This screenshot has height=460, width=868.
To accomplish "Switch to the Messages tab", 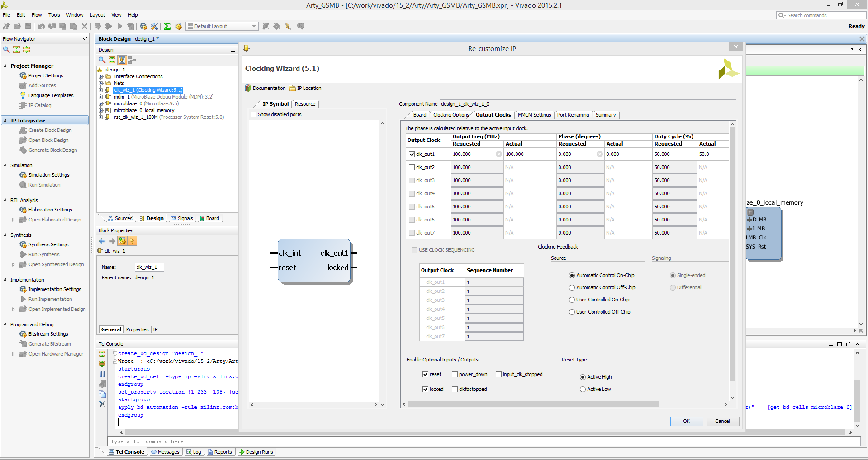I will point(165,452).
